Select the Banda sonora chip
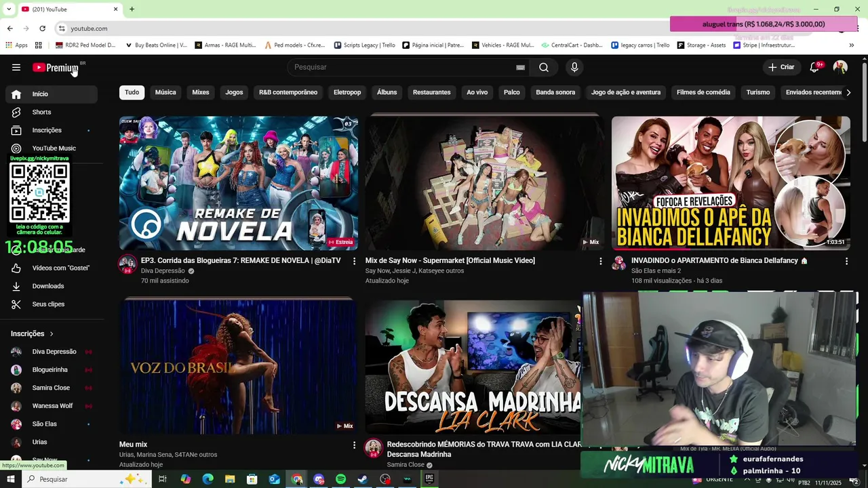Screen dimensions: 868x488 [555, 92]
